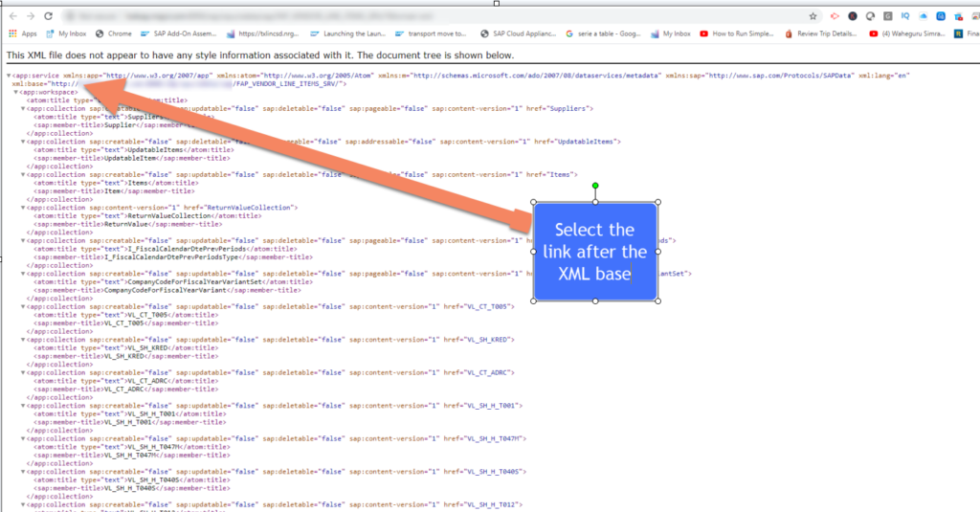Collapse the ReturnValueCollection app:collection node
Viewport: 980px width, 512px height.
coord(24,208)
